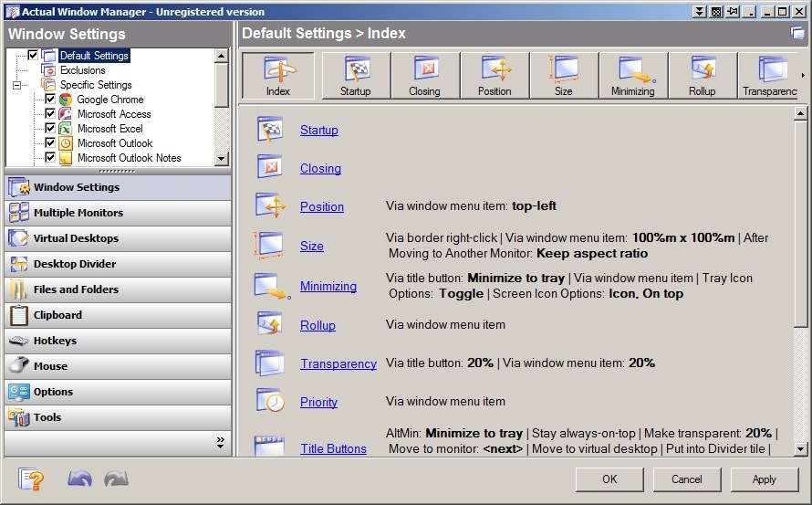Click the windows icon at header right
The image size is (812, 505).
797,33
